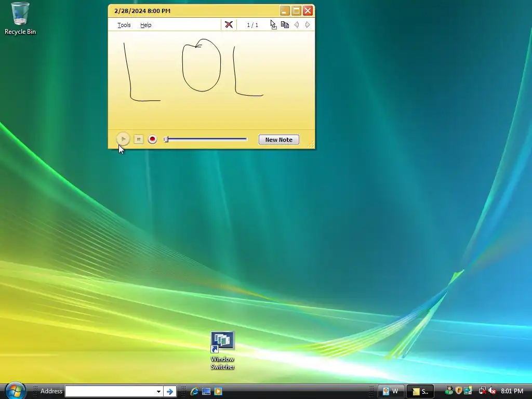Click the note title 2/28/2024 8:00 PM
This screenshot has width=532, height=399.
click(142, 11)
